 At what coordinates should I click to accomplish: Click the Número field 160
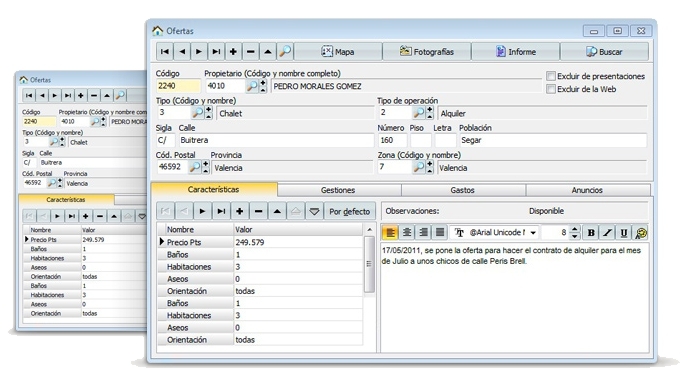pyautogui.click(x=392, y=140)
